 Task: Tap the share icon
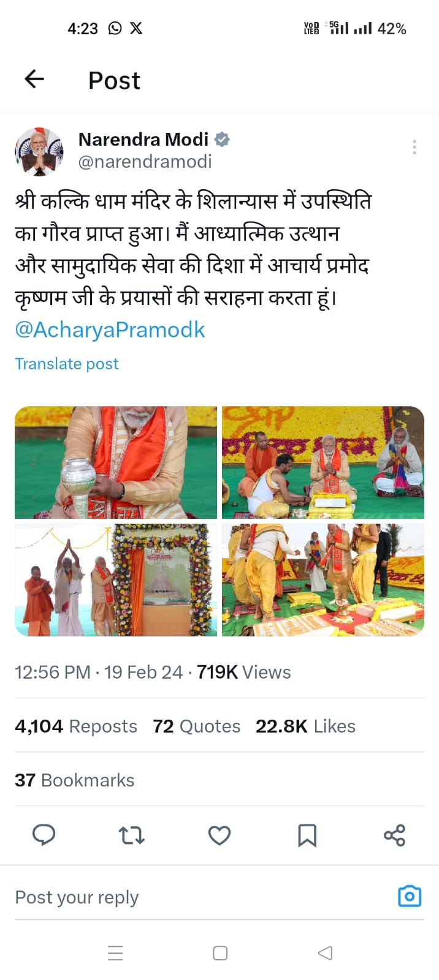pos(394,835)
